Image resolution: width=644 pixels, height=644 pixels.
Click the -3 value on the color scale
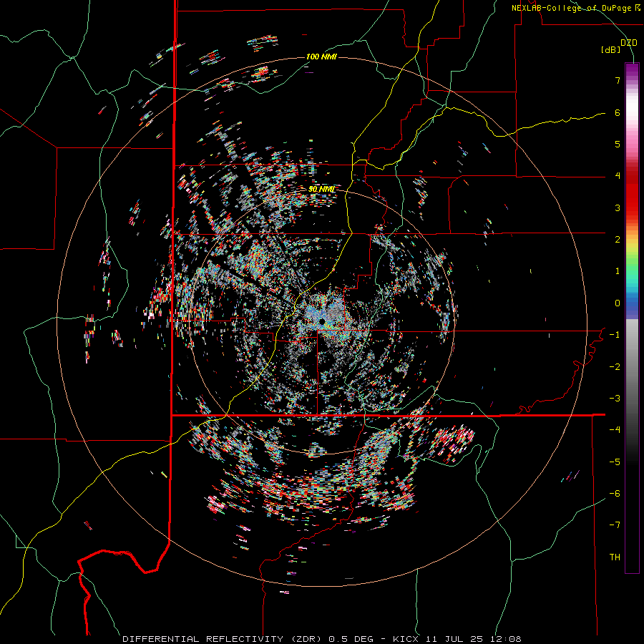pyautogui.click(x=615, y=399)
